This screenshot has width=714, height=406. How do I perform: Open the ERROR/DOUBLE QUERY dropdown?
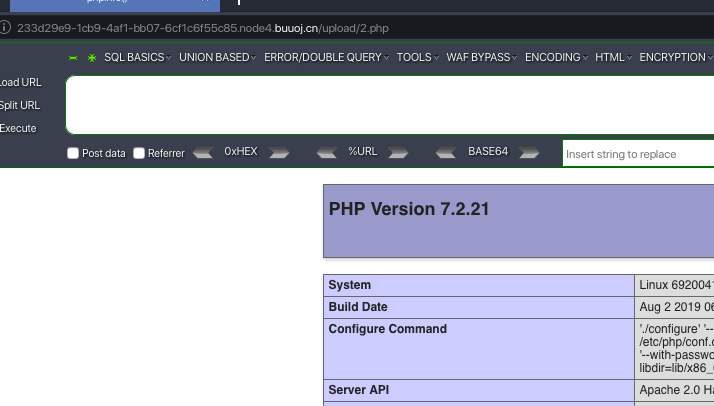326,57
